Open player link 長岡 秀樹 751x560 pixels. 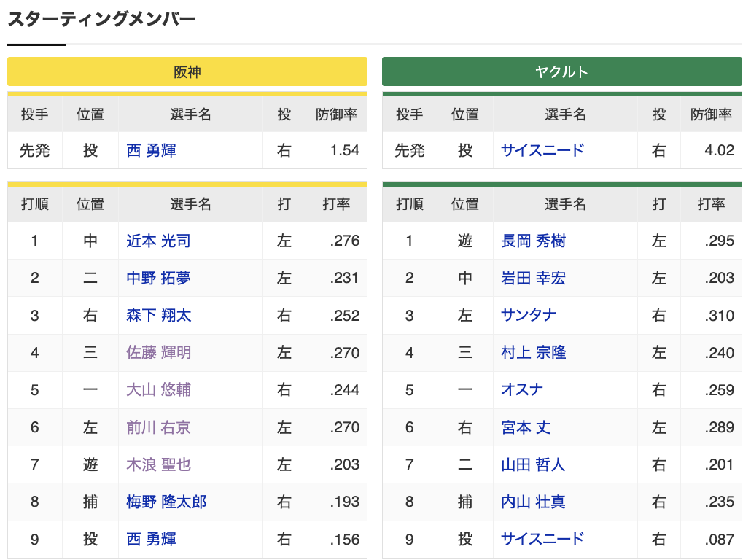[533, 241]
